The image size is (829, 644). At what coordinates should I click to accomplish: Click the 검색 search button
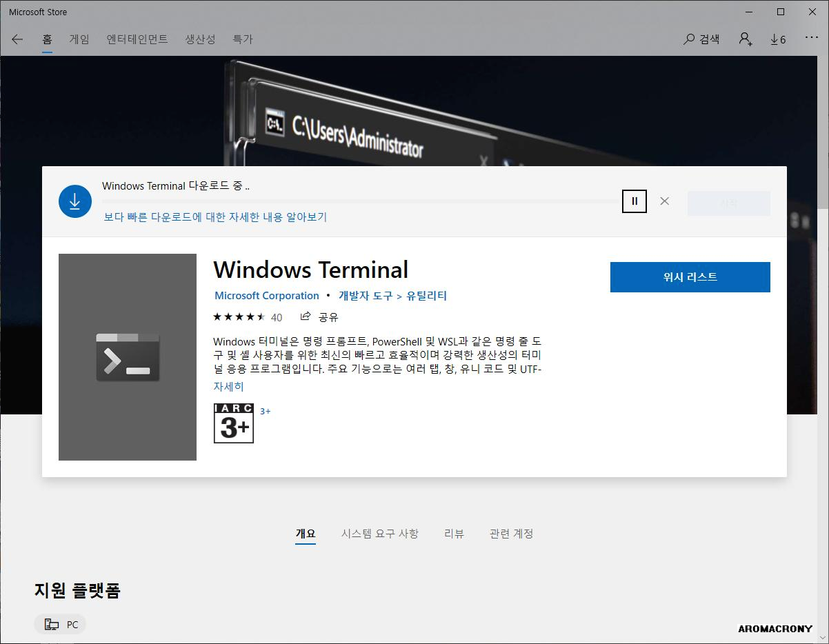[701, 39]
